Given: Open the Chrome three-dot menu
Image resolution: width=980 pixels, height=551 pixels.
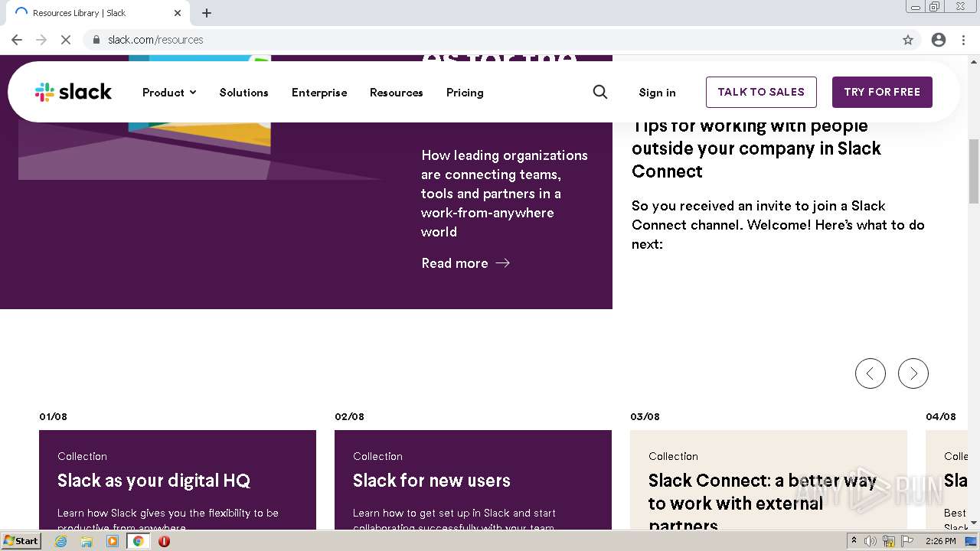Looking at the screenshot, I should click(x=963, y=40).
